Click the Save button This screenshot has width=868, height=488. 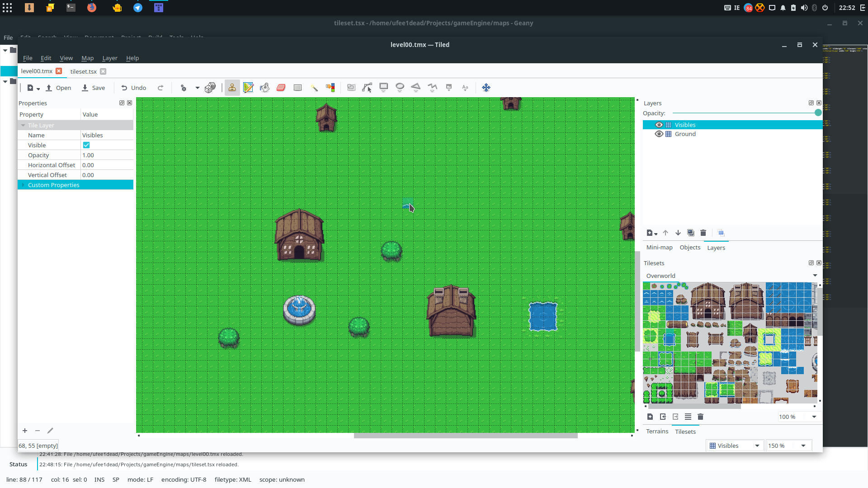[94, 88]
